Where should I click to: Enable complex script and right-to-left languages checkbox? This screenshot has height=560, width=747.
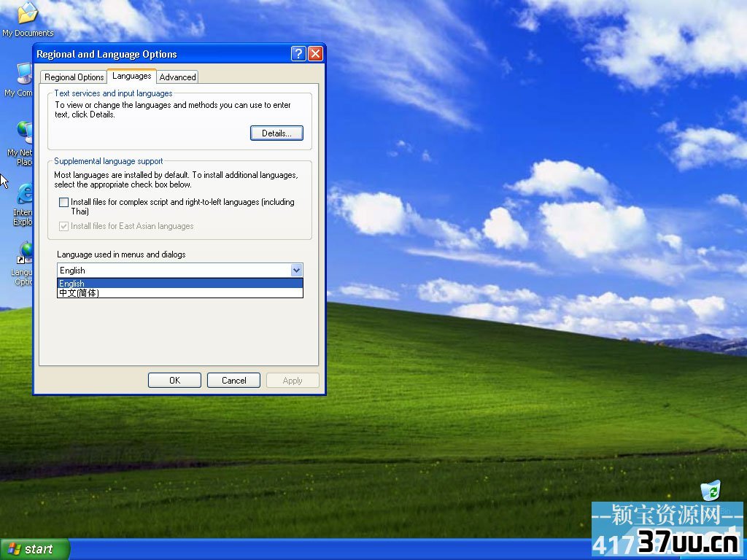tap(64, 203)
